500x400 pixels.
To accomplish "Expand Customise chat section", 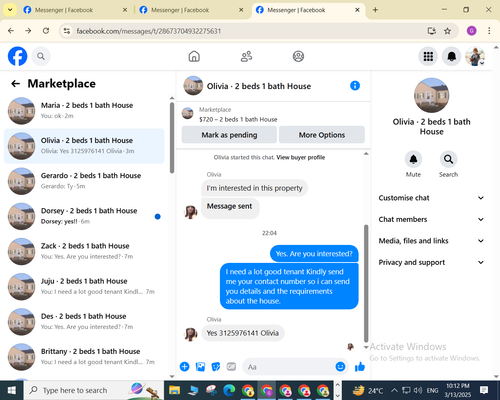I will click(x=431, y=198).
